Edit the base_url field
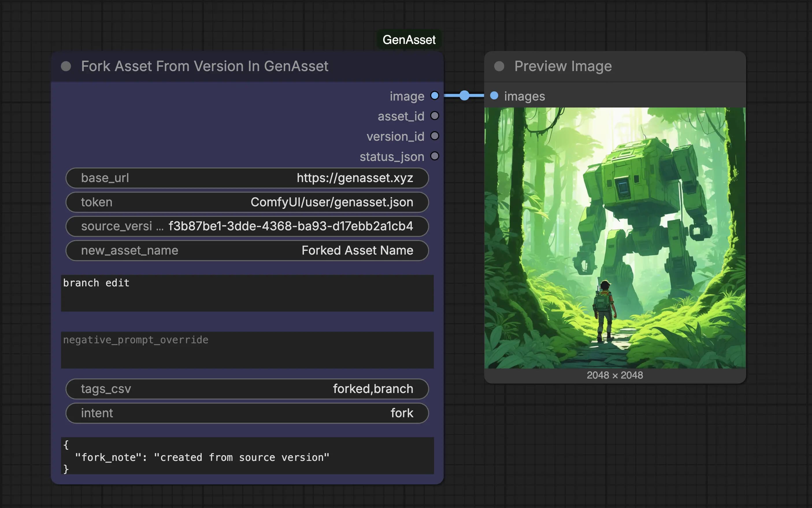The image size is (812, 508). pos(247,178)
